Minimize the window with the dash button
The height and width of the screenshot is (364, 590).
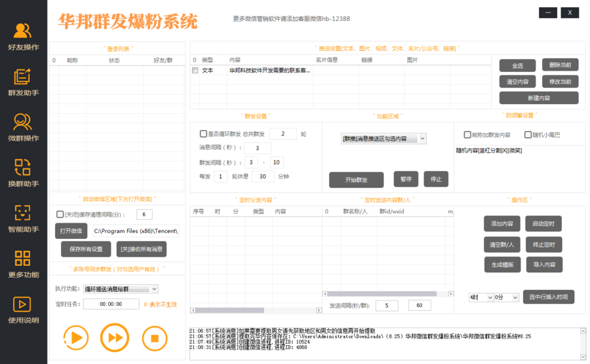tap(548, 13)
